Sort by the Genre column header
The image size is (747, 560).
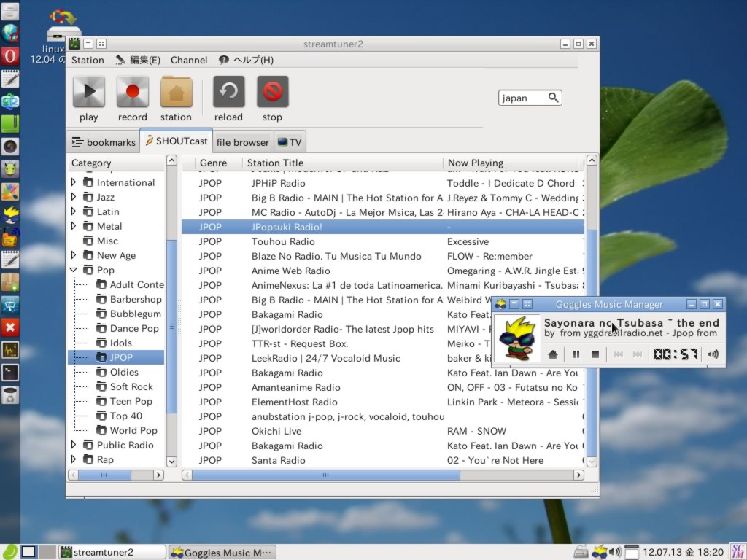coord(214,163)
